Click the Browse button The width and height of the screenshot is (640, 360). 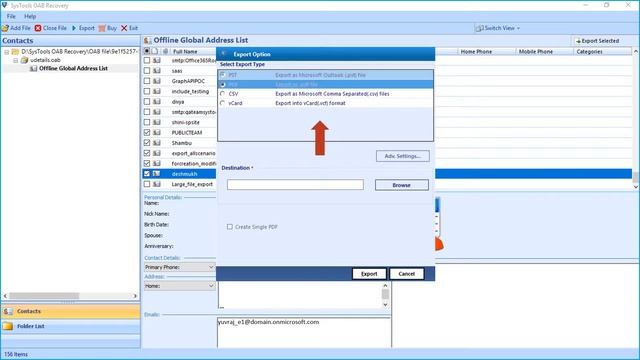pos(402,185)
